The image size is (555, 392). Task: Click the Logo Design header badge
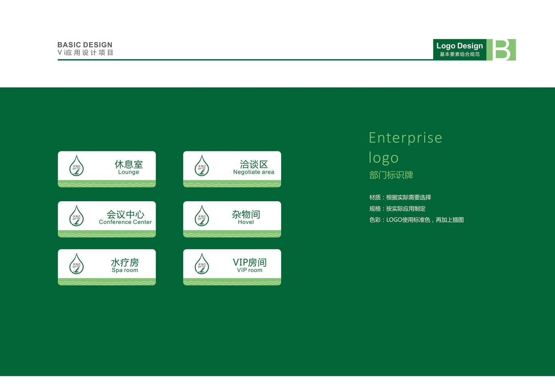point(460,50)
